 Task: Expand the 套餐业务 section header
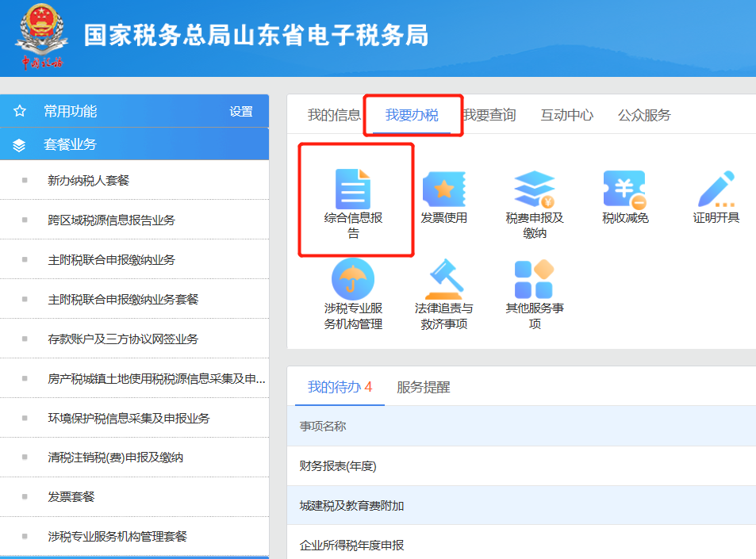click(x=135, y=144)
